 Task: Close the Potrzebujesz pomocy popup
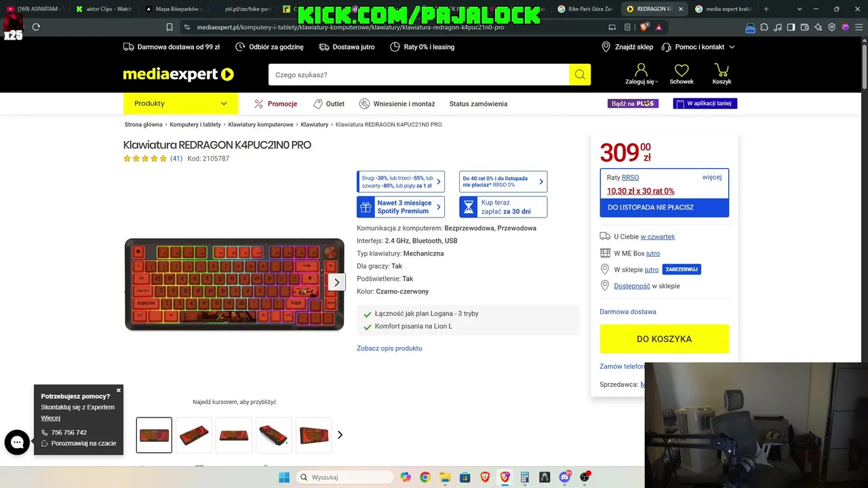119,390
